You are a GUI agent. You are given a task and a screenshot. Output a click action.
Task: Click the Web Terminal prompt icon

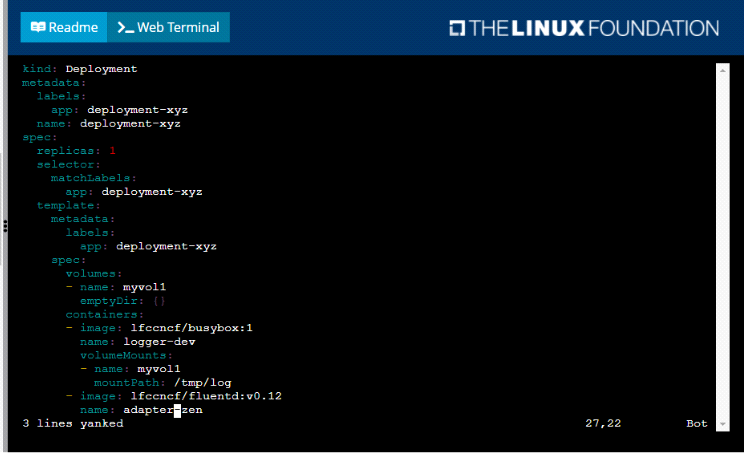point(125,27)
